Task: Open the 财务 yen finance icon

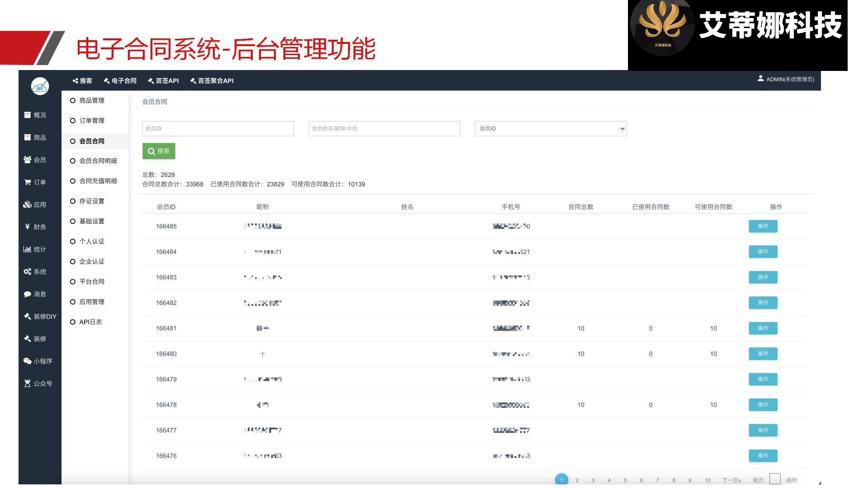Action: pyautogui.click(x=28, y=227)
